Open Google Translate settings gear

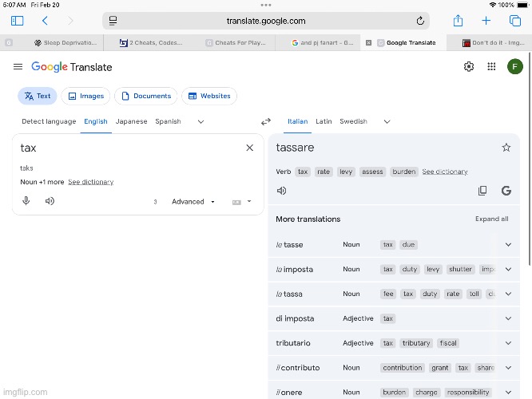(x=469, y=67)
